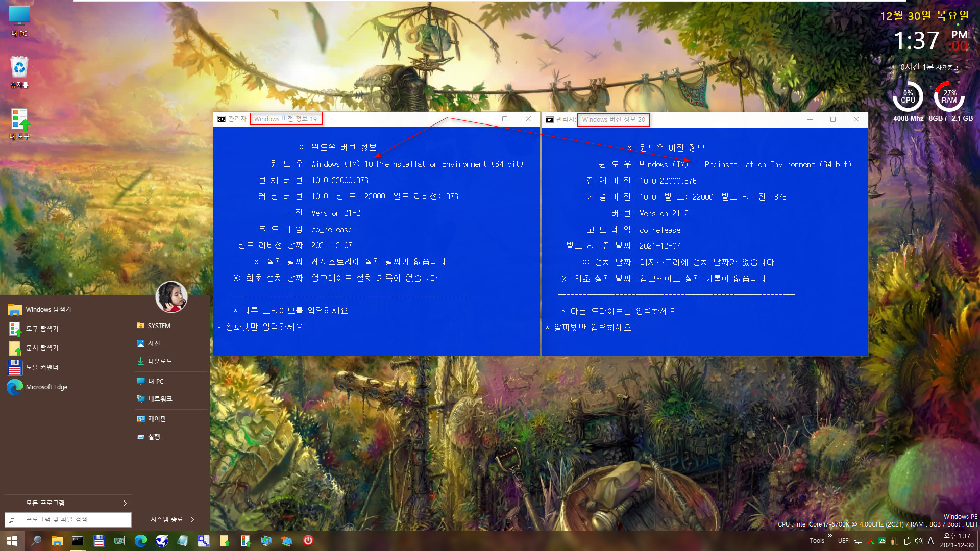The image size is (980, 551).
Task: Open the blue pixel grid taskbar icon
Action: [x=204, y=541]
